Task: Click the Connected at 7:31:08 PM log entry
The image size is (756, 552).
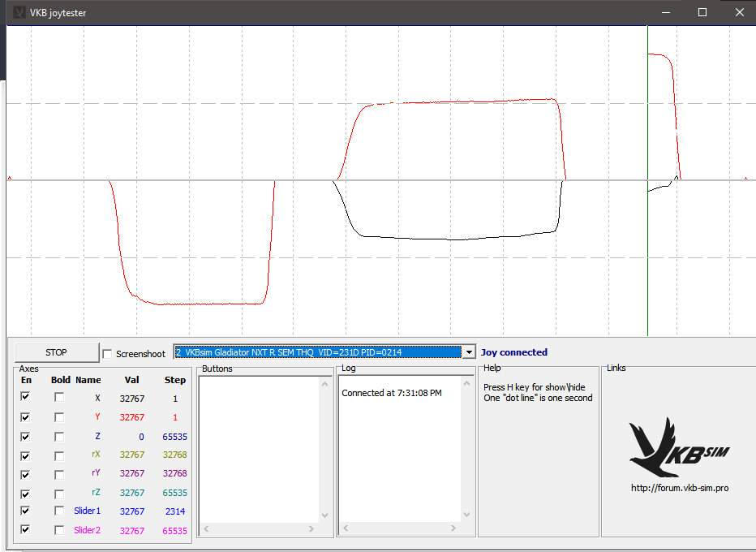Action: (x=392, y=393)
